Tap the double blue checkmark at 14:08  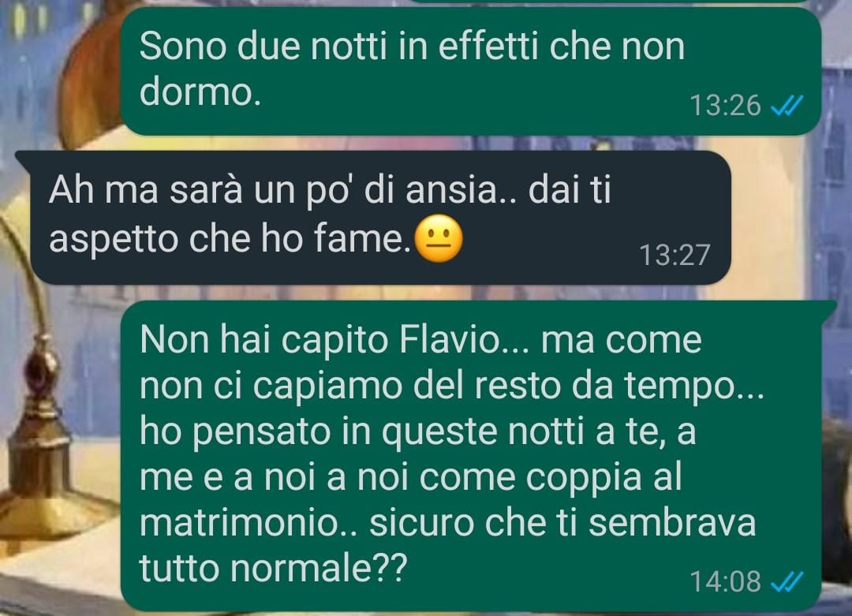click(x=787, y=582)
